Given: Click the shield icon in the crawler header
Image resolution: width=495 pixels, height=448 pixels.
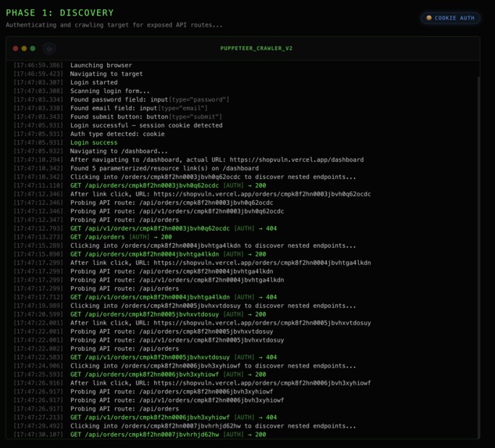Looking at the screenshot, I should pos(49,48).
